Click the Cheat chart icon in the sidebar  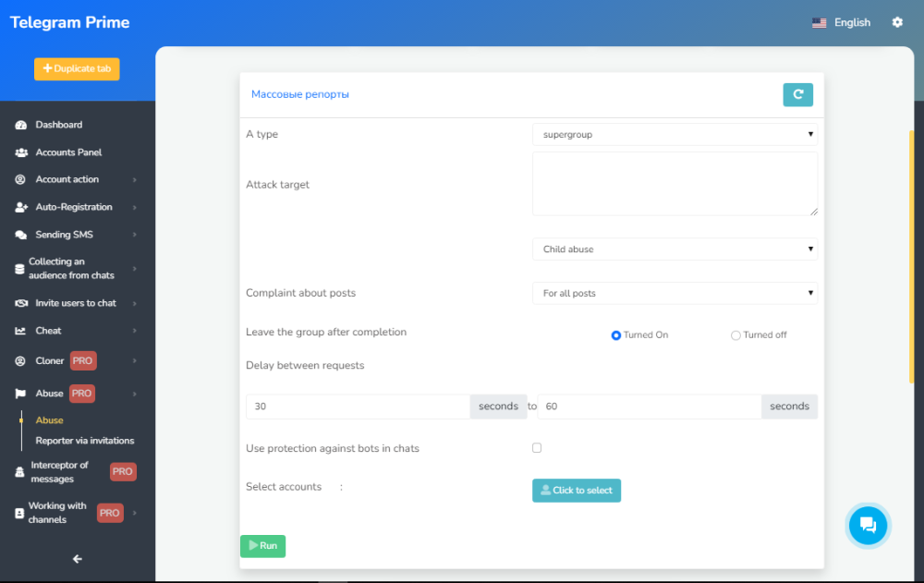point(21,331)
